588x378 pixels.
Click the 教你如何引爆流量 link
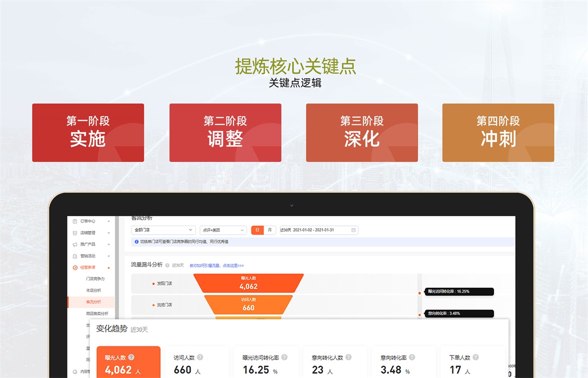click(216, 266)
